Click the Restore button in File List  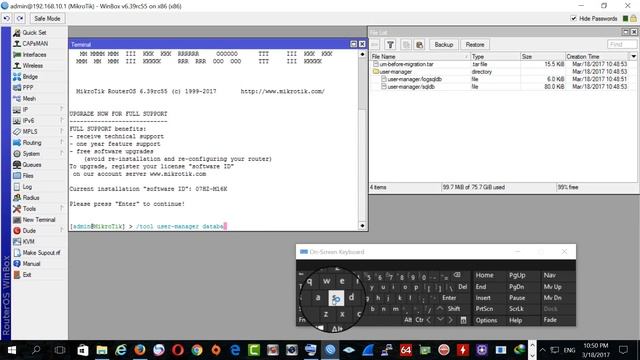(475, 44)
